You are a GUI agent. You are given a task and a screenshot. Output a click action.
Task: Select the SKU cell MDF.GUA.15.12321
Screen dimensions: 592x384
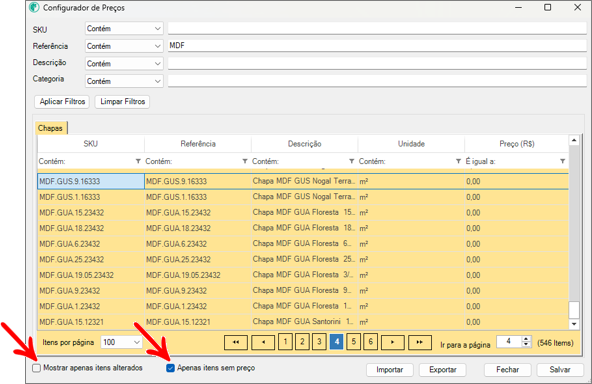pos(91,322)
